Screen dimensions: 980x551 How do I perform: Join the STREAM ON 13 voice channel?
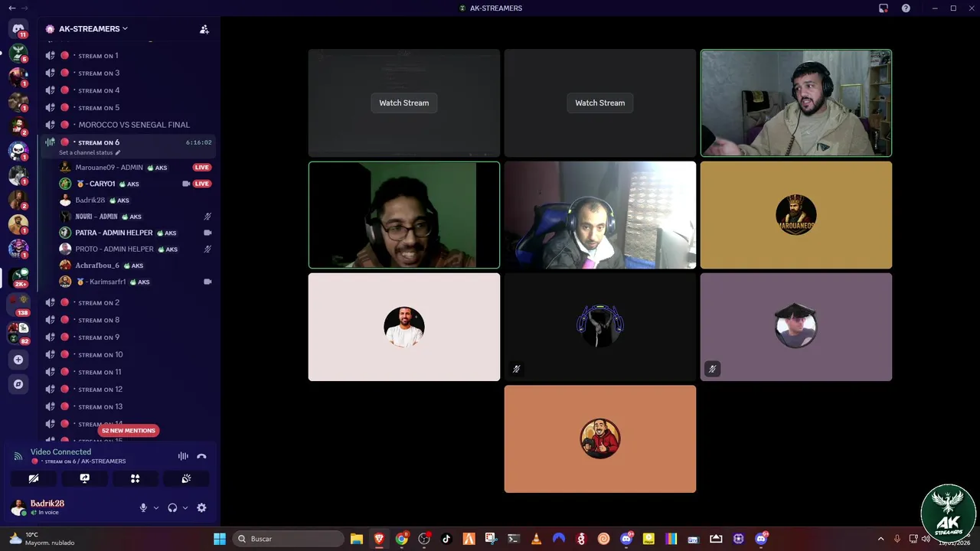click(x=128, y=406)
